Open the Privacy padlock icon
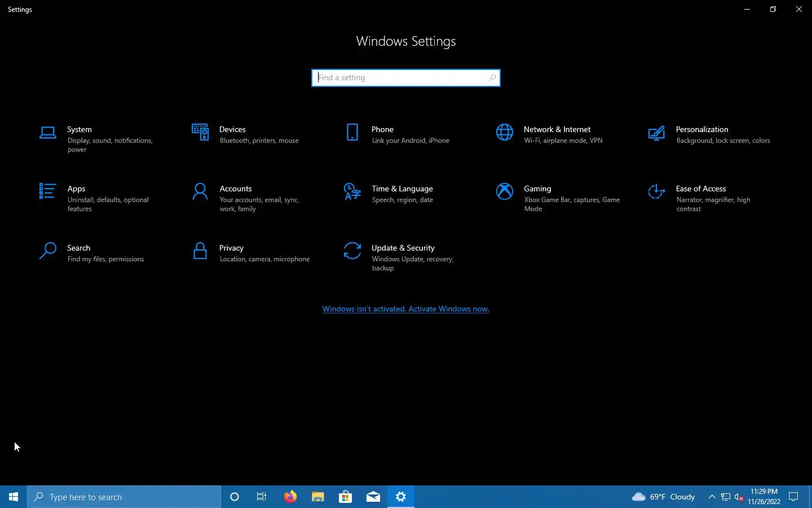 pos(200,251)
